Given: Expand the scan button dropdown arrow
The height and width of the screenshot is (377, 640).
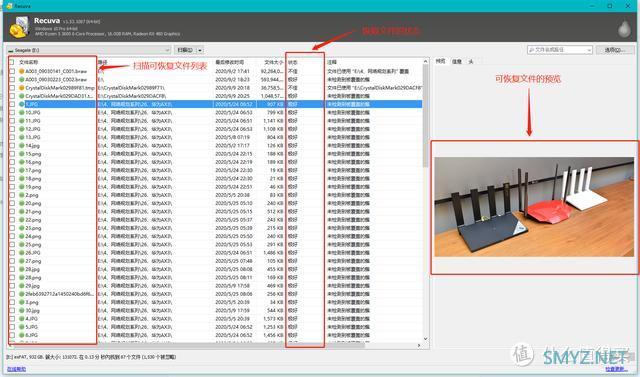Looking at the screenshot, I should point(200,50).
